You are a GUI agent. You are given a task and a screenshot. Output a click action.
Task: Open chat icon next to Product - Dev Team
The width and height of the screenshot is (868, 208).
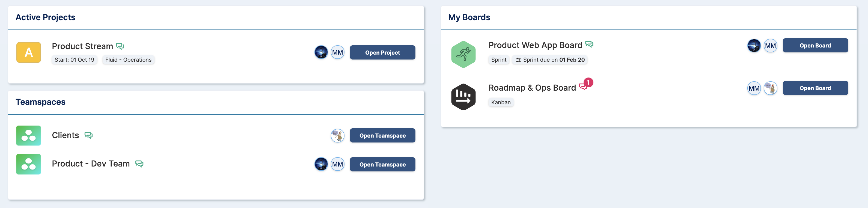pyautogui.click(x=139, y=164)
